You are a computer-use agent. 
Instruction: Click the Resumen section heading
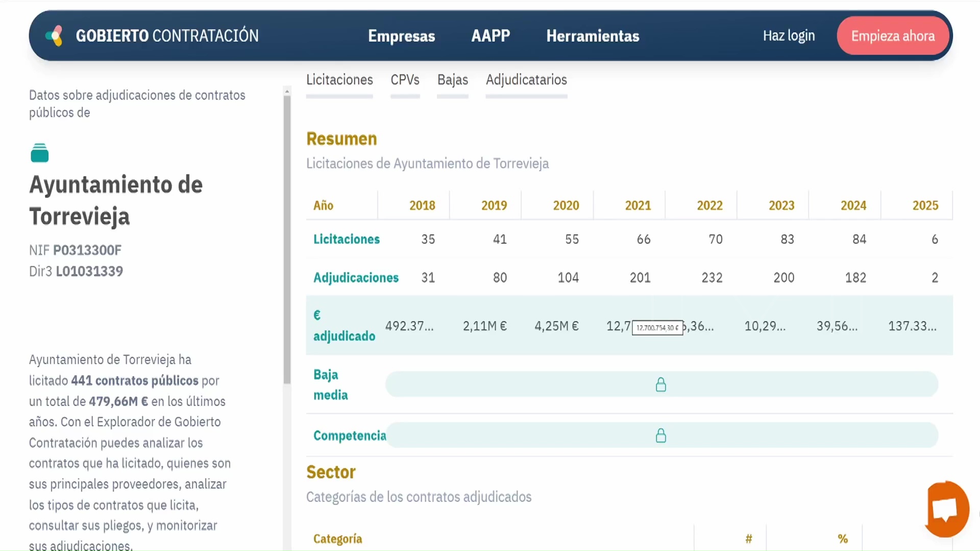(341, 139)
